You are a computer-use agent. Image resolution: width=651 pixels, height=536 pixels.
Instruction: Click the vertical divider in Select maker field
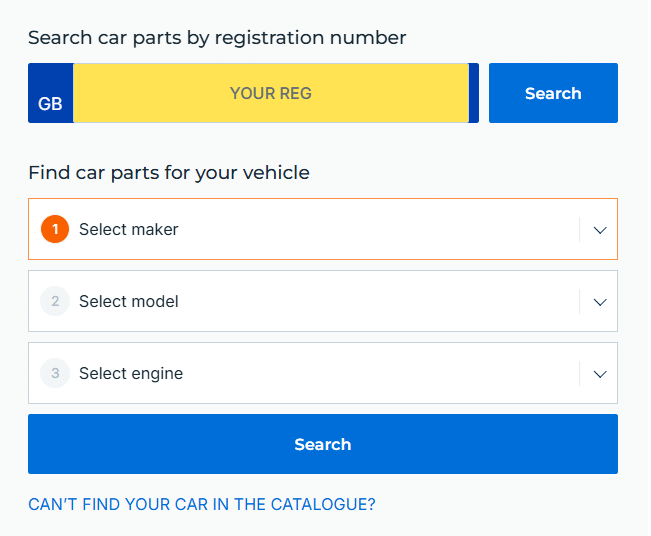click(x=580, y=229)
